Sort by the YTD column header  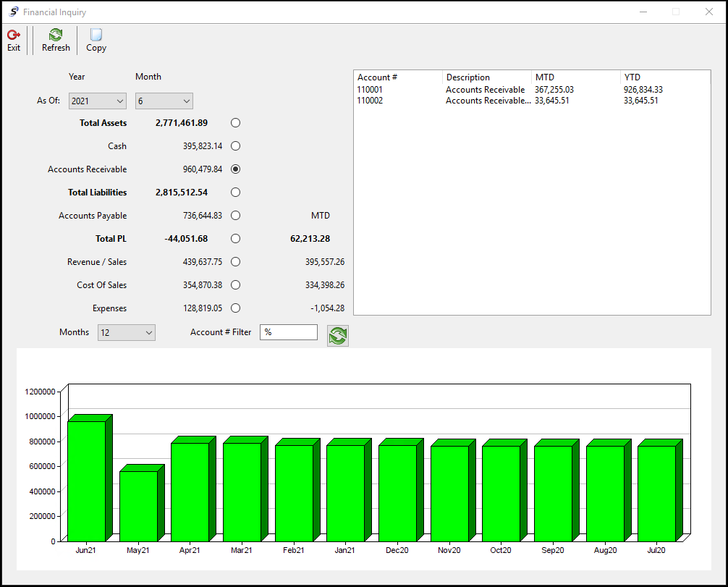[665, 77]
